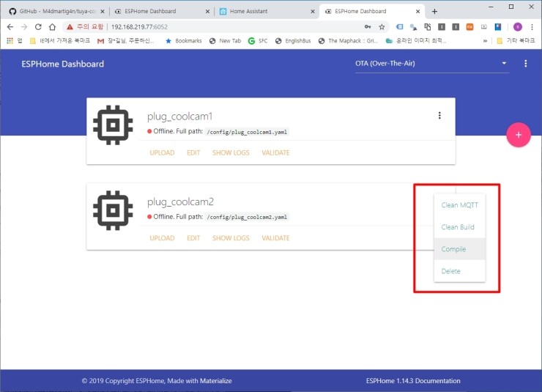Click the not-secure warning icon in address bar
The height and width of the screenshot is (392, 542).
pos(70,26)
